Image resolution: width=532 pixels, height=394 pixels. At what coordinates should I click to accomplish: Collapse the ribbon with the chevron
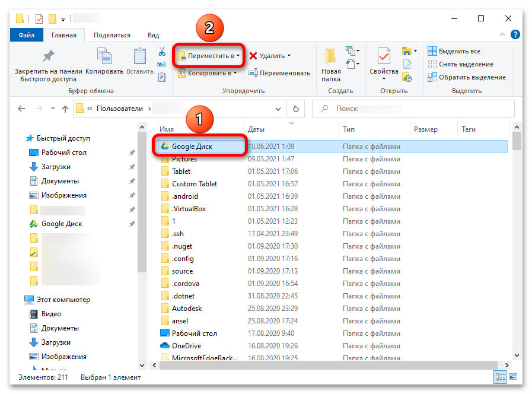click(502, 34)
